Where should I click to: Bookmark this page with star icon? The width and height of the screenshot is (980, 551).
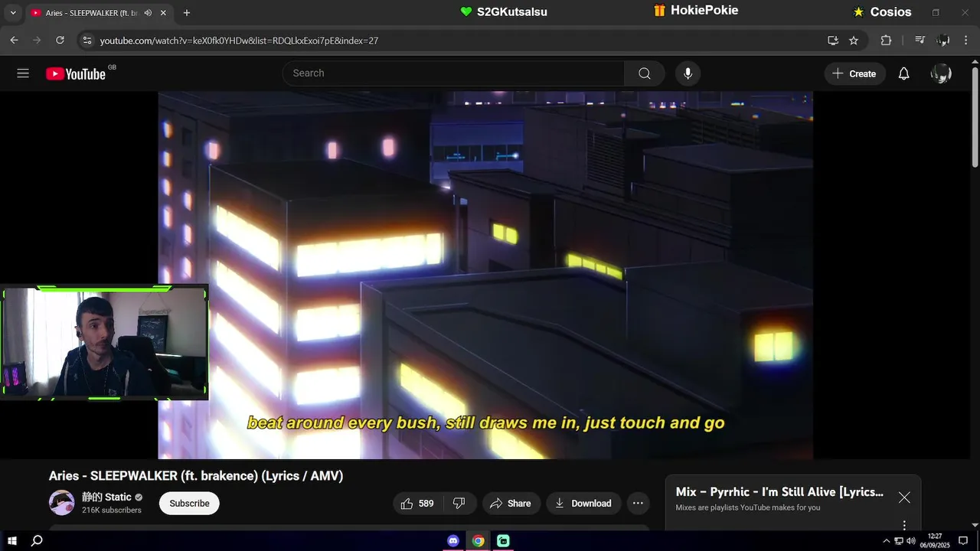(854, 41)
